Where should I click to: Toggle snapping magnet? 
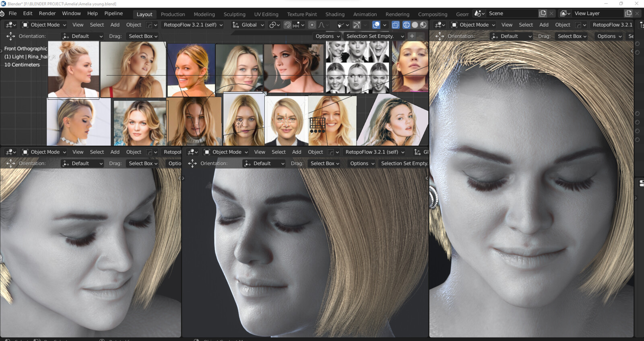[287, 25]
